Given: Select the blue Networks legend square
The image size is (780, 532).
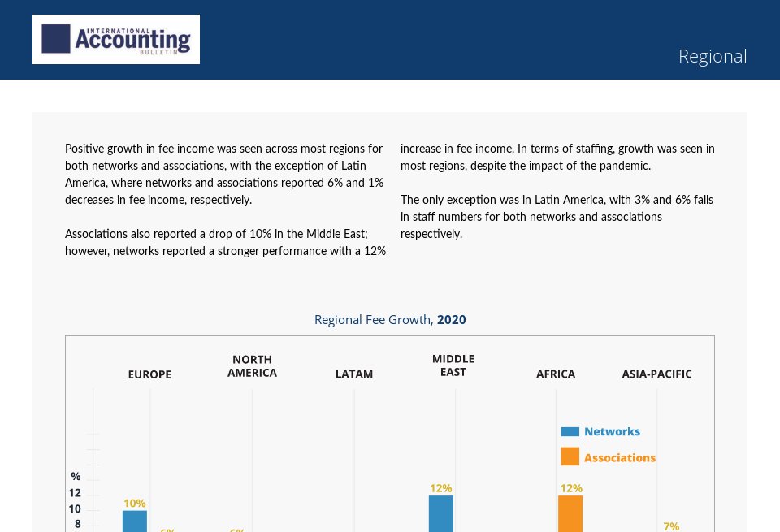Looking at the screenshot, I should pos(570,431).
